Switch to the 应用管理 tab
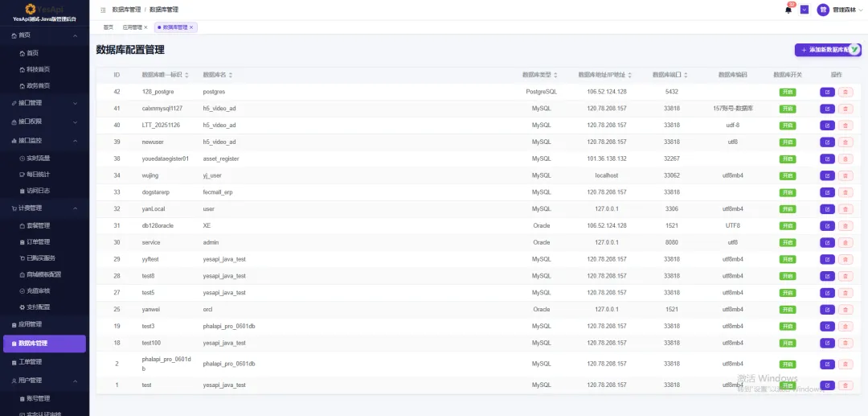 tap(132, 27)
